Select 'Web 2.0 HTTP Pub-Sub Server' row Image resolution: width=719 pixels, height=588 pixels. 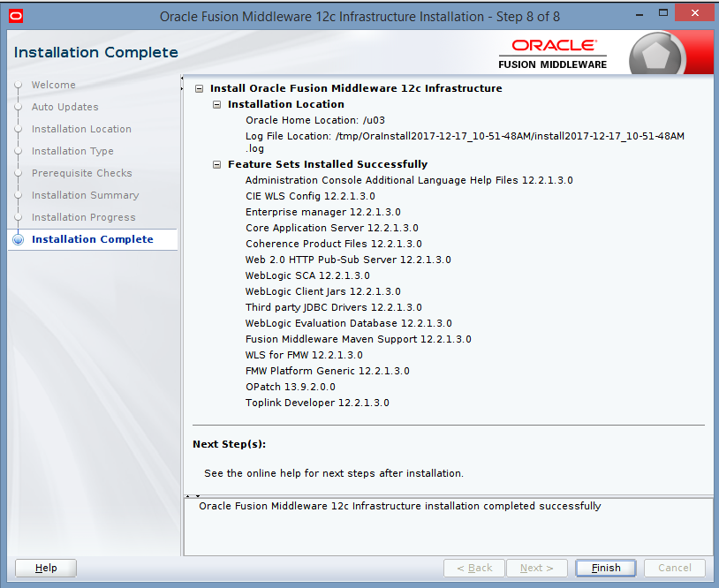pyautogui.click(x=348, y=260)
